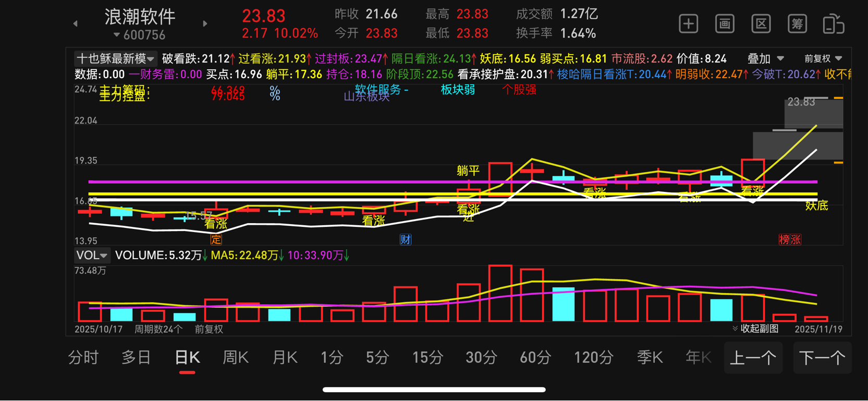Go to previous stock with left arrow

coord(76,23)
